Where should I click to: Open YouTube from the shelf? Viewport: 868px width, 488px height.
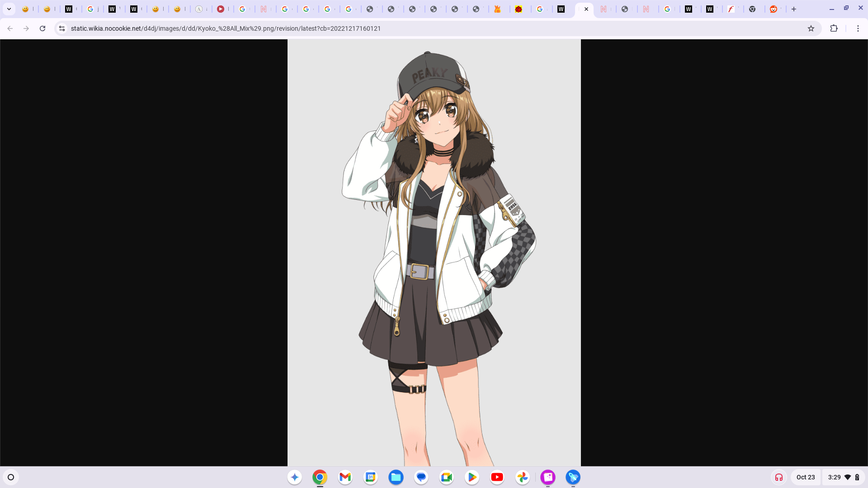tap(497, 477)
